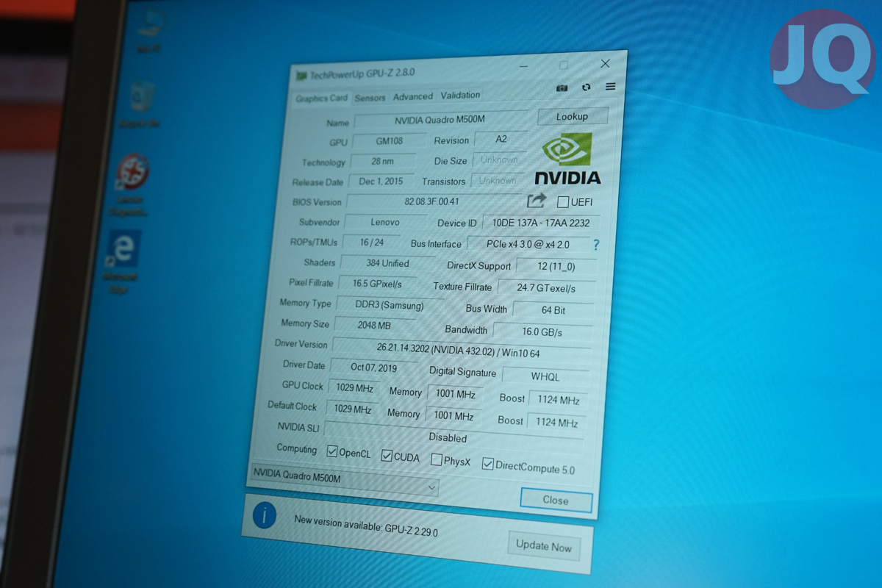Click the Lookup button
This screenshot has width=882, height=588.
pyautogui.click(x=573, y=116)
